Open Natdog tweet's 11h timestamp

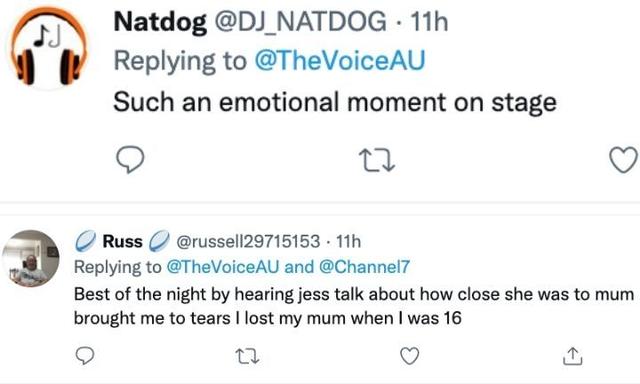click(429, 21)
